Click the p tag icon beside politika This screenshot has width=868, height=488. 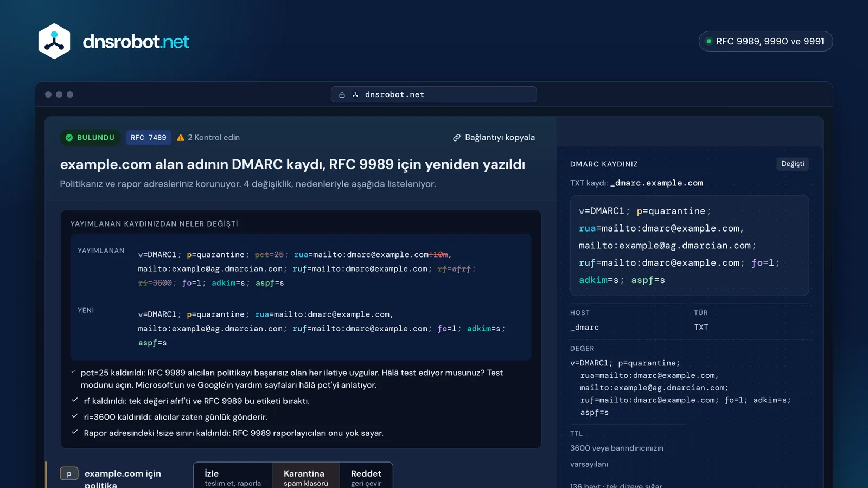click(x=69, y=474)
